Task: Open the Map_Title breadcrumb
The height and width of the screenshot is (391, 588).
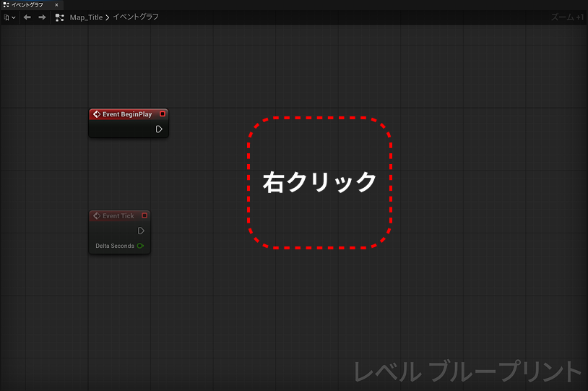Action: (86, 17)
